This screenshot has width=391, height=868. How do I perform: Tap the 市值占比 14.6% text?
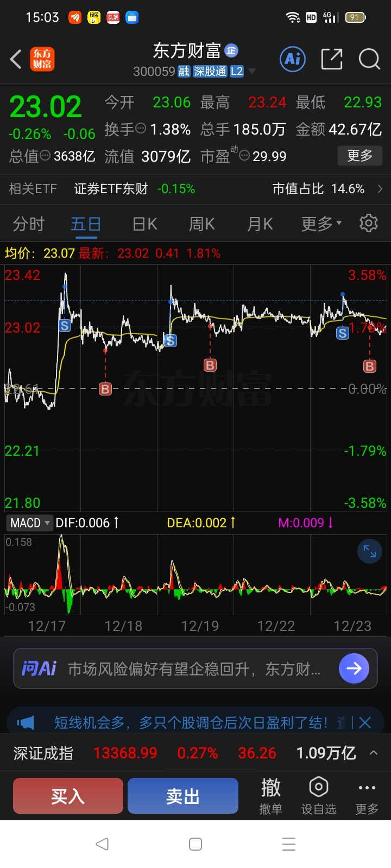pyautogui.click(x=318, y=189)
